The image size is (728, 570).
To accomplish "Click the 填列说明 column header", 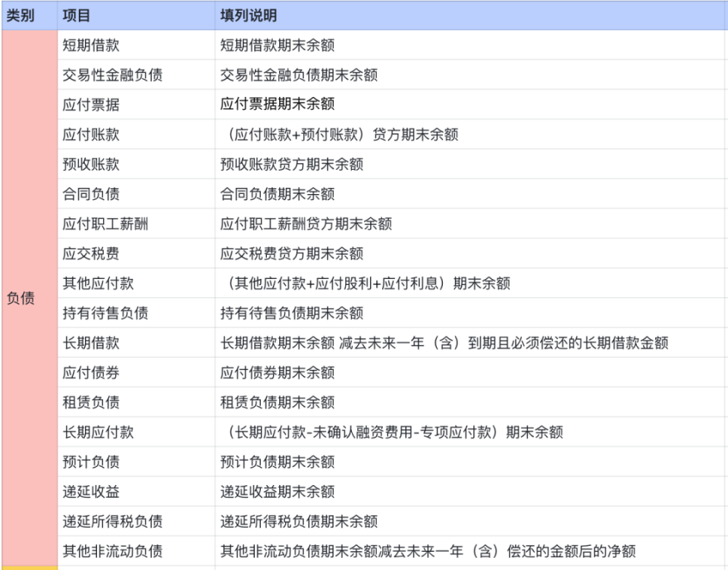I will tap(471, 16).
